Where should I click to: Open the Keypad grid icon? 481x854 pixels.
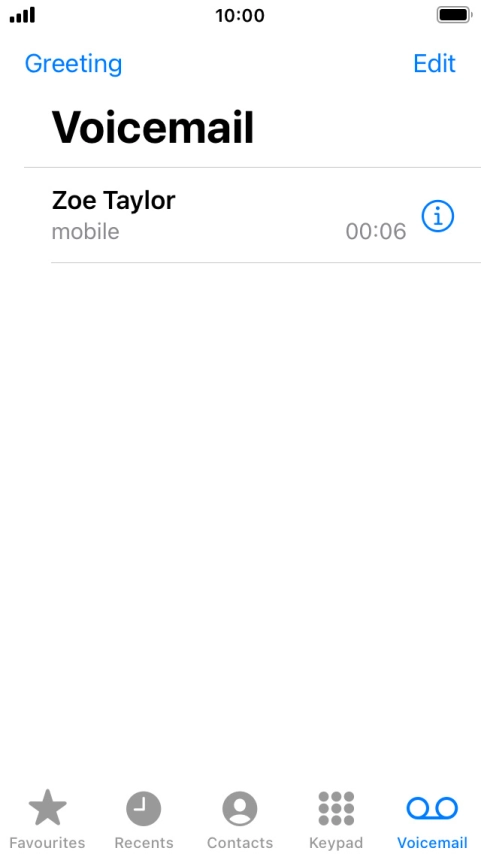[x=336, y=809]
